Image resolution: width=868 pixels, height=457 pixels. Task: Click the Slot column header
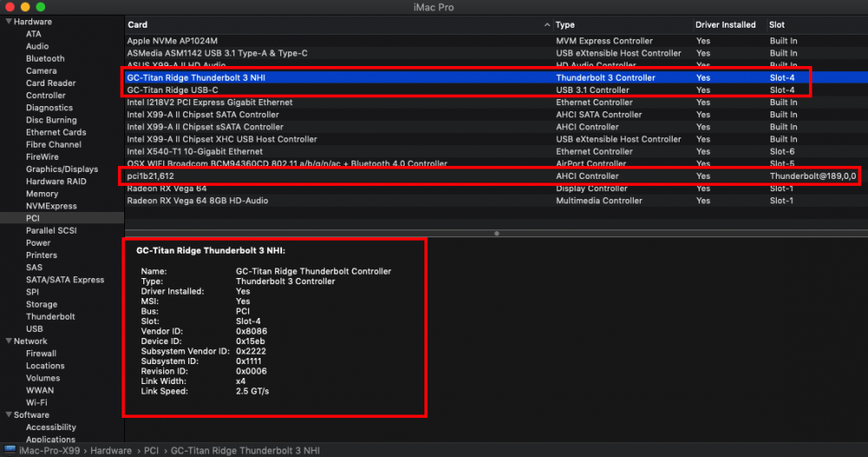coord(777,25)
